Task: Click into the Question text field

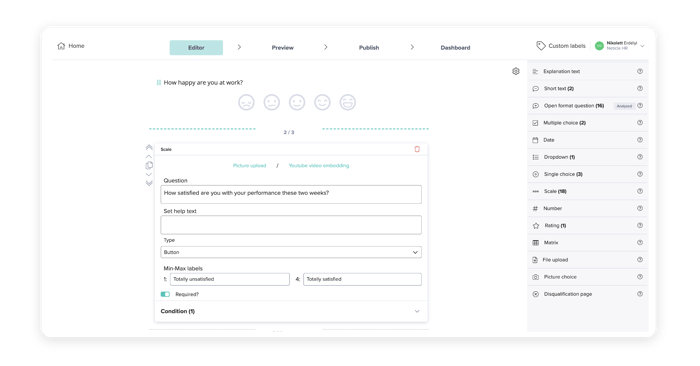Action: [x=291, y=194]
